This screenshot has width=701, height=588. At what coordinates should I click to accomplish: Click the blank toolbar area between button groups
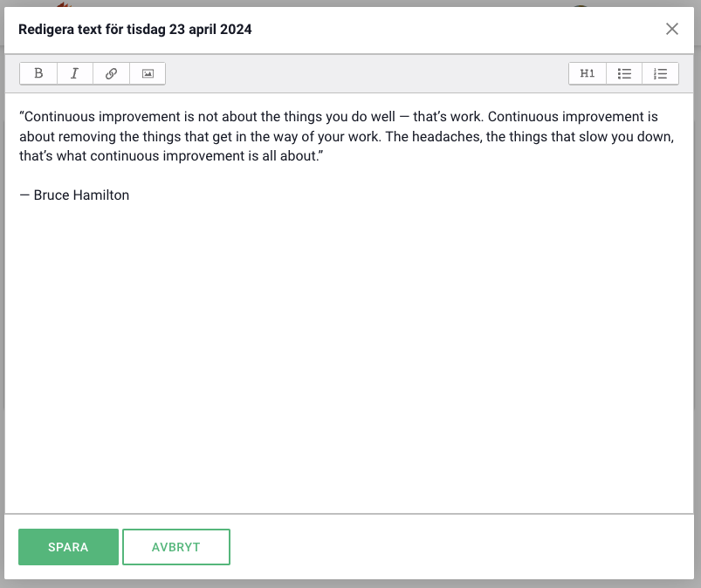367,74
